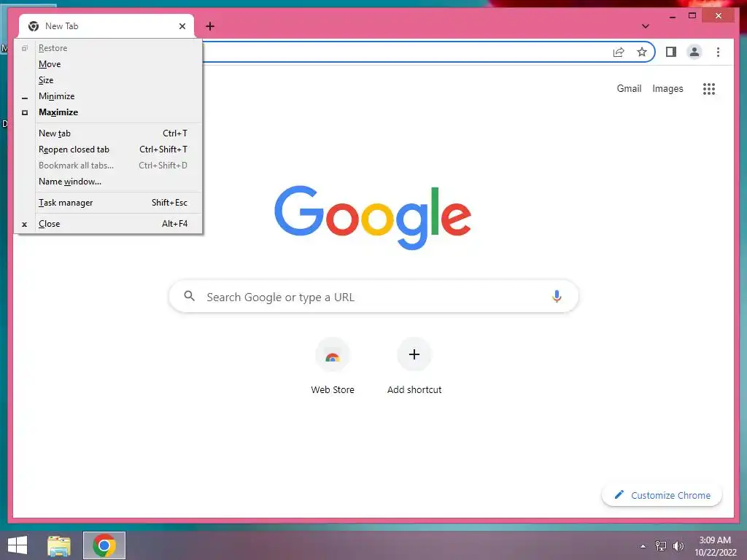Select the New Tab tab
747x560 pixels.
coord(107,26)
